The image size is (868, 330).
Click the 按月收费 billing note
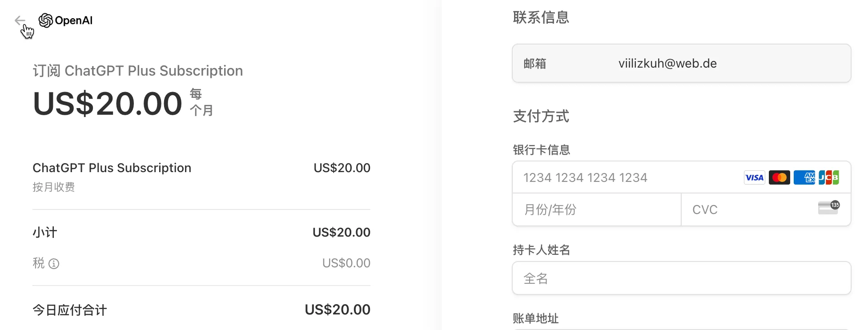[x=54, y=187]
